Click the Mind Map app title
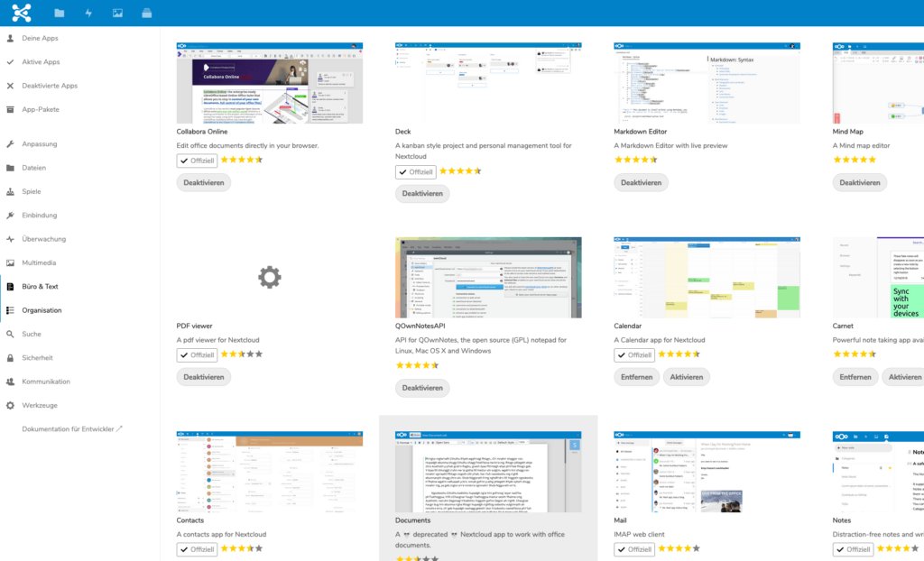 (x=847, y=132)
